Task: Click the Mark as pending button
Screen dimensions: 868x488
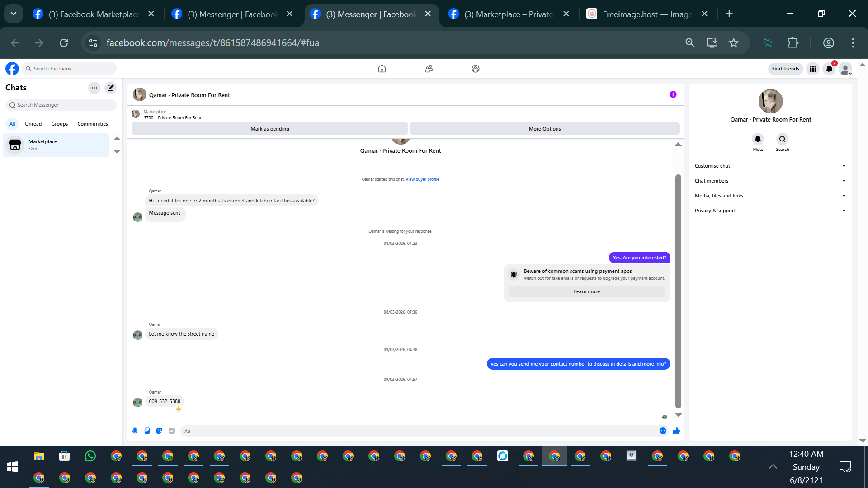Action: coord(269,129)
